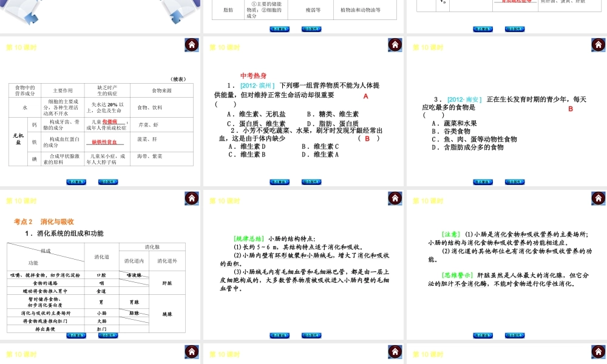
Task: Click option D. 脂肪、蛋白质
Action: pyautogui.click(x=333, y=124)
